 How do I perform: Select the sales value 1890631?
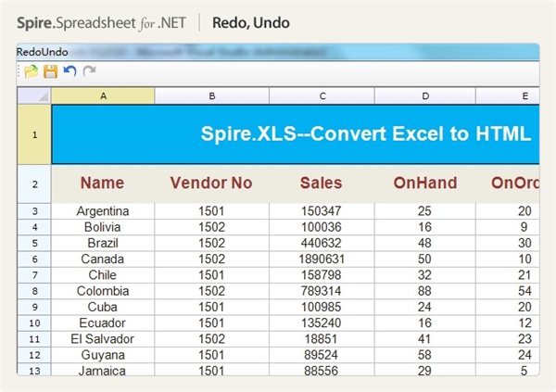pyautogui.click(x=322, y=259)
